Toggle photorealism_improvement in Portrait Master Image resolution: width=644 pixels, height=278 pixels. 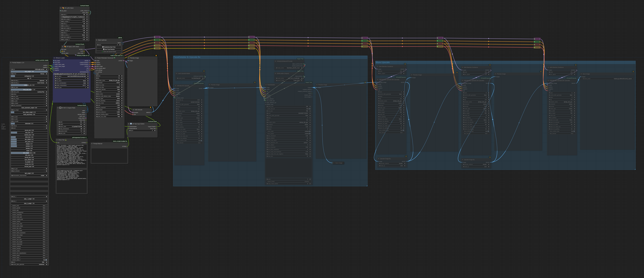(29, 176)
